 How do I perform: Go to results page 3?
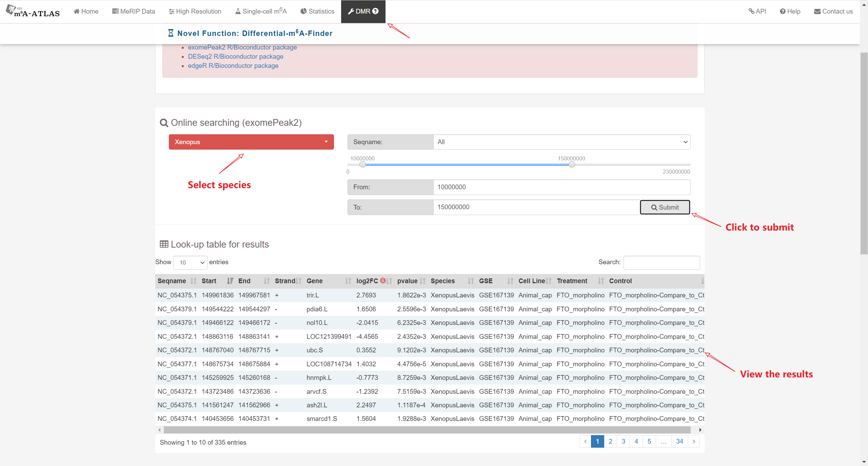click(623, 441)
